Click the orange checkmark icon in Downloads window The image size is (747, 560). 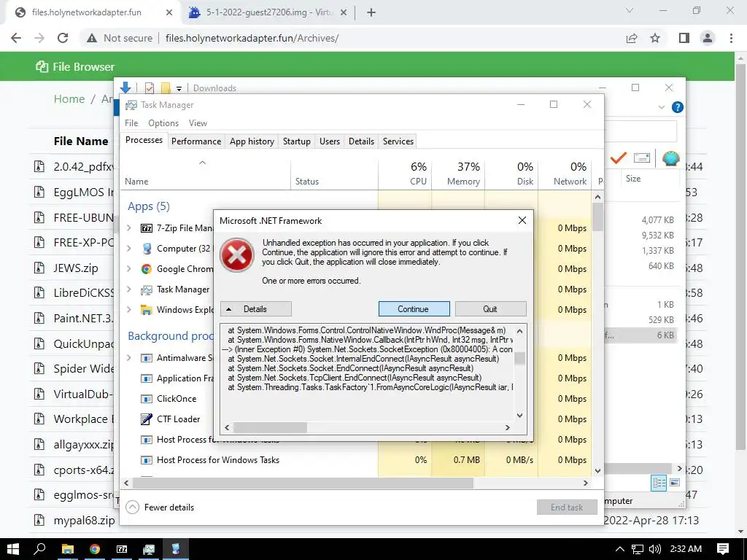pos(618,157)
